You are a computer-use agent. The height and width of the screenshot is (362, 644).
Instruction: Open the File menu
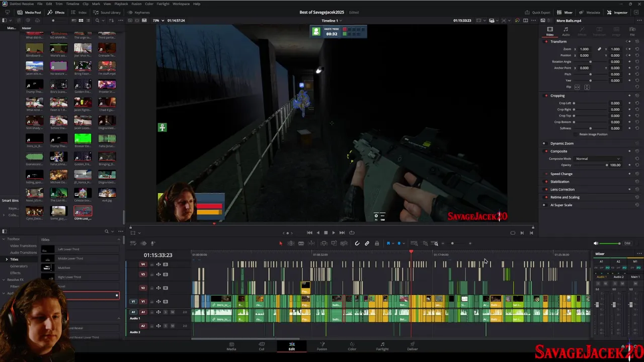(x=40, y=4)
